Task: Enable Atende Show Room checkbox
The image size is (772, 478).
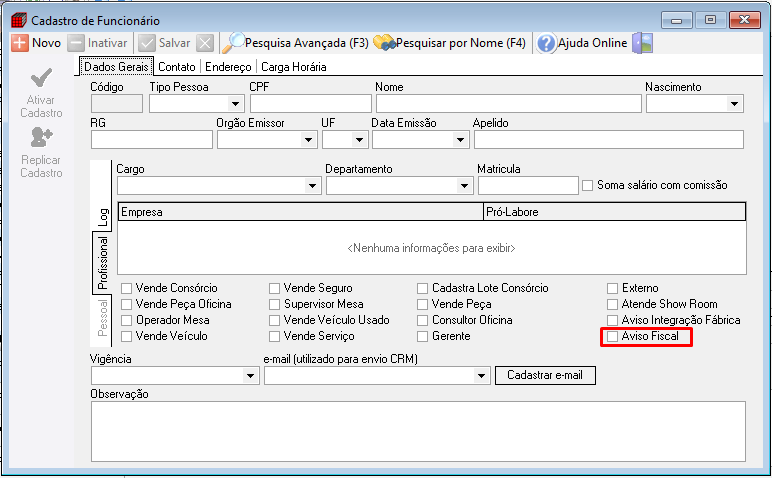Action: 612,304
